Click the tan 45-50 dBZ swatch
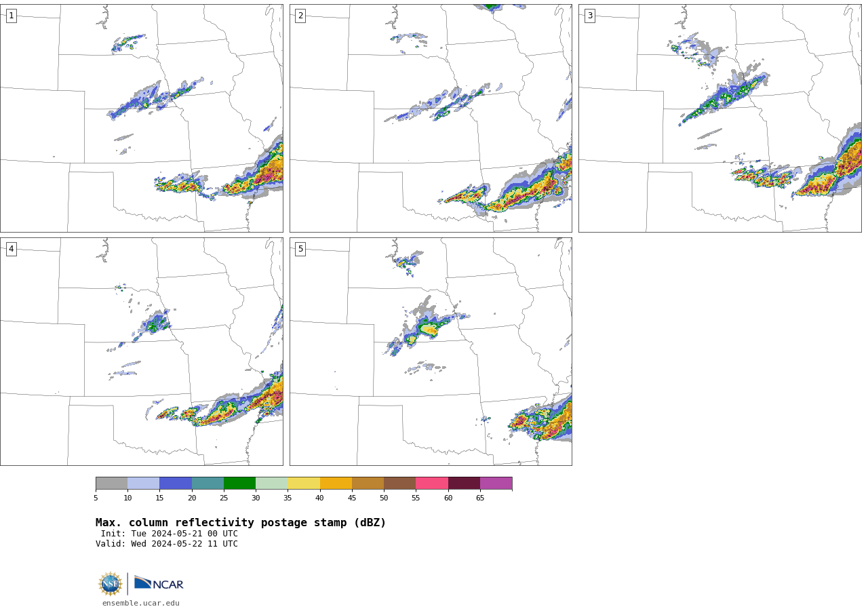Screen dimensions: 868x611 [368, 484]
